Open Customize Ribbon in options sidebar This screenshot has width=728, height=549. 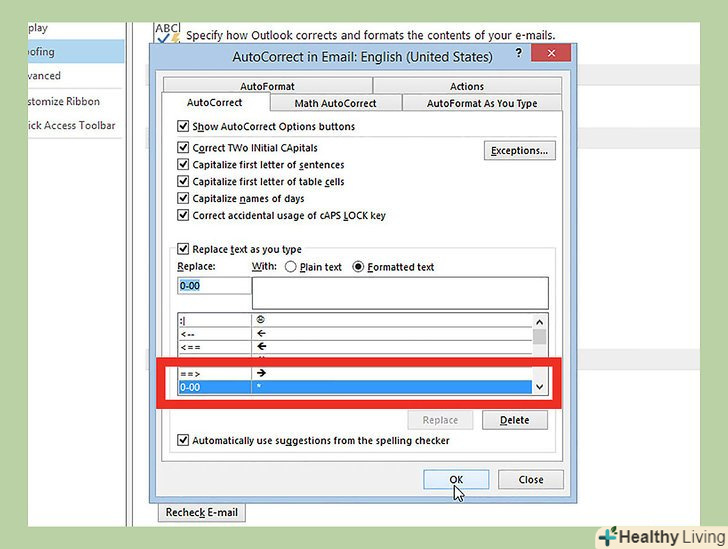pyautogui.click(x=76, y=101)
